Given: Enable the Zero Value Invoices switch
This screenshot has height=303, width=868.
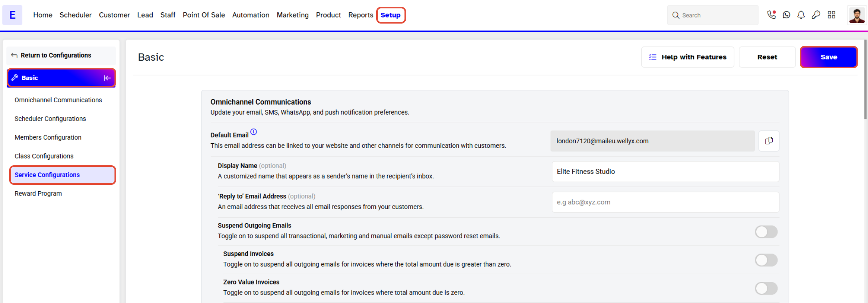Looking at the screenshot, I should click(766, 288).
